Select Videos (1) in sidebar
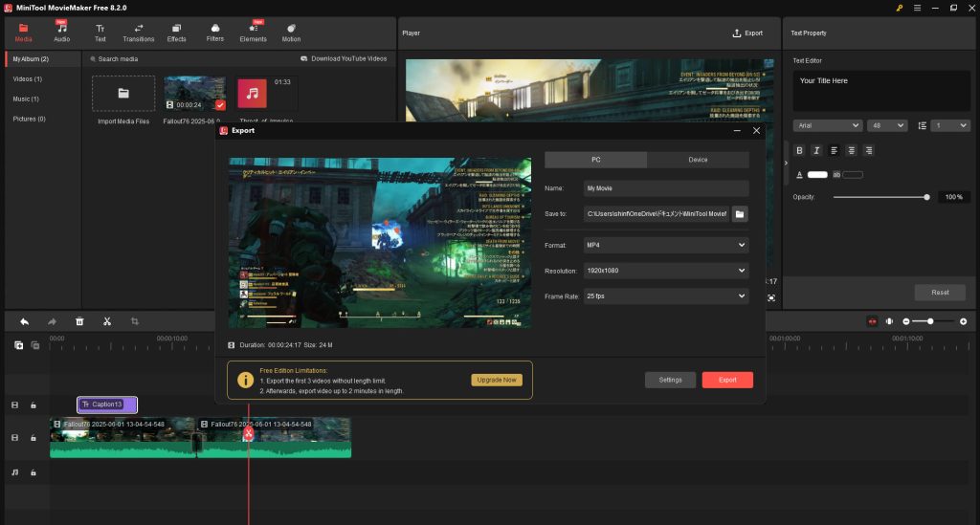The image size is (980, 525). point(28,79)
